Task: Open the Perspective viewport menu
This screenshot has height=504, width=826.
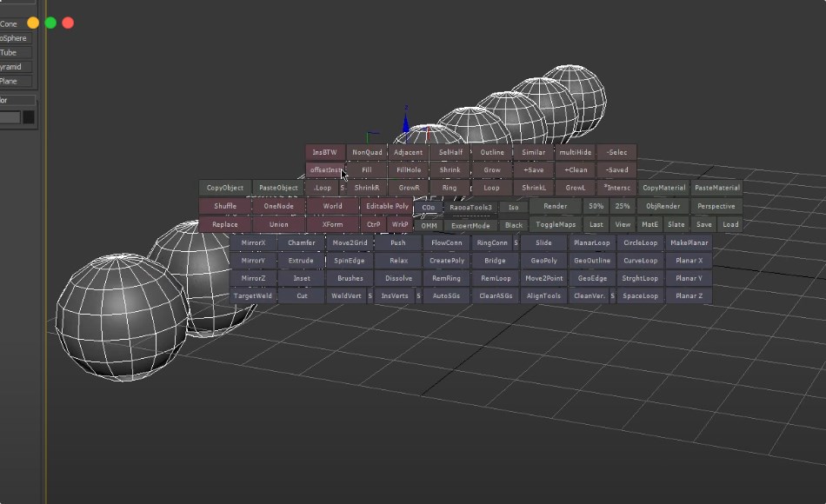Action: coord(716,206)
